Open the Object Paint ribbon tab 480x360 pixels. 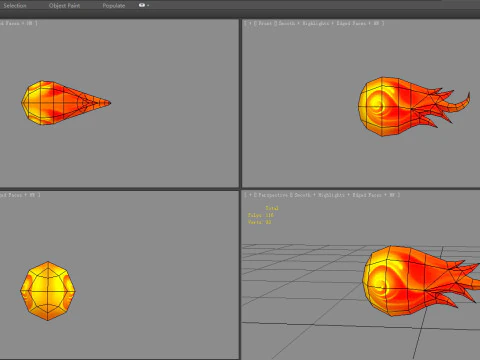64,5
